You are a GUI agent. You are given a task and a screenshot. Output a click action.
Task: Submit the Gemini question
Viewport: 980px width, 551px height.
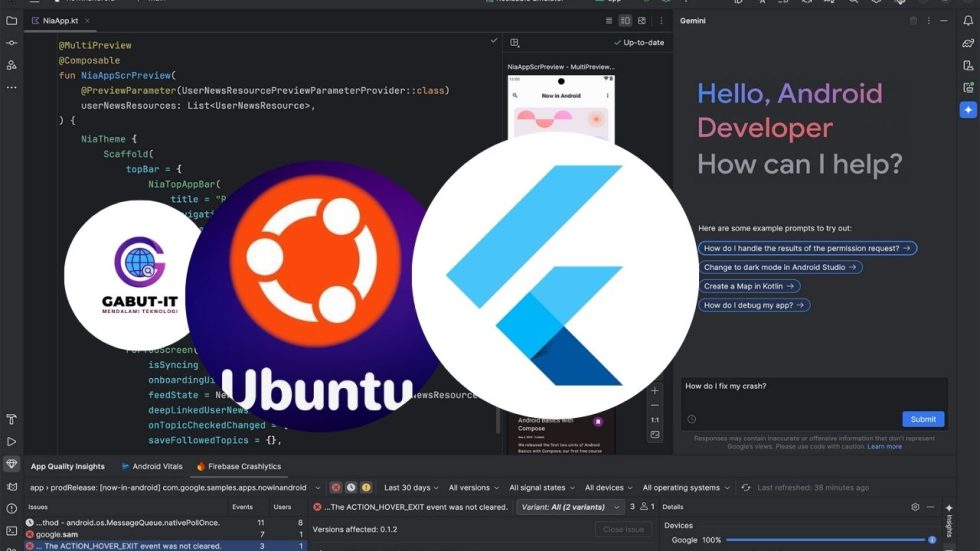coord(922,419)
